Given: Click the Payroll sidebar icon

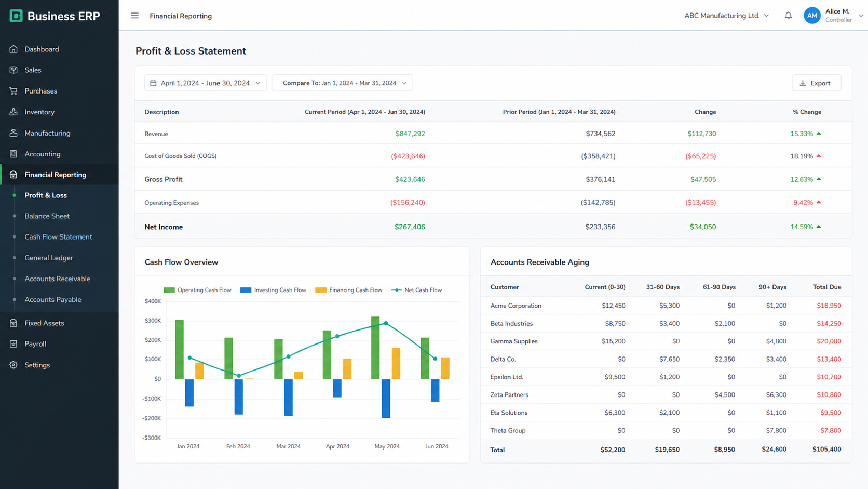Looking at the screenshot, I should pos(13,344).
